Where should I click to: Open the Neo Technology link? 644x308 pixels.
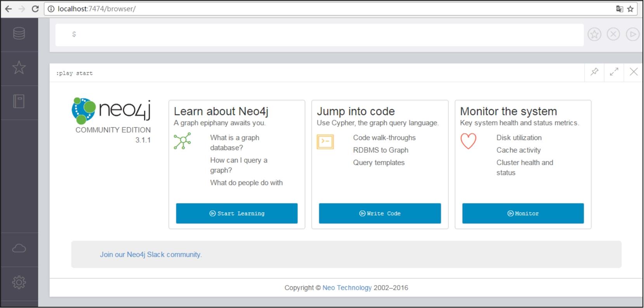pyautogui.click(x=347, y=288)
